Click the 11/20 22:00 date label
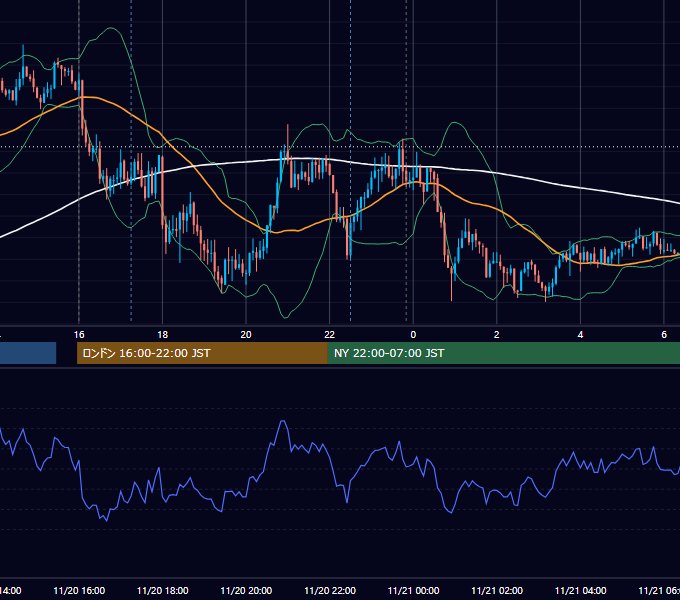The image size is (680, 600). pyautogui.click(x=330, y=591)
